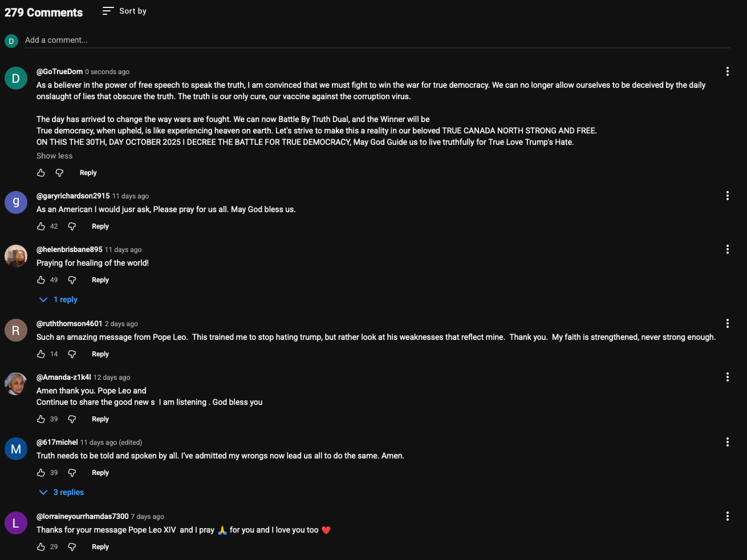Reply to @garyrichardson2915's comment
Viewport: 747px width, 560px height.
click(x=100, y=226)
